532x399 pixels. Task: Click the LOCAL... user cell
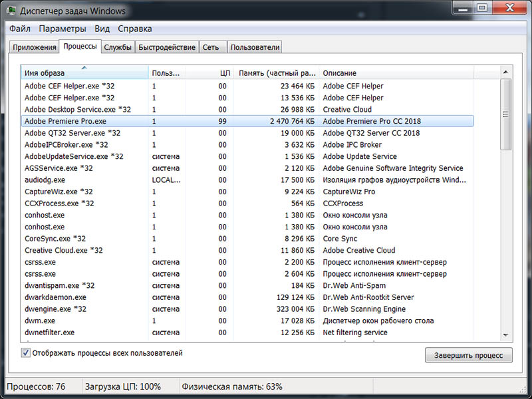pos(166,180)
